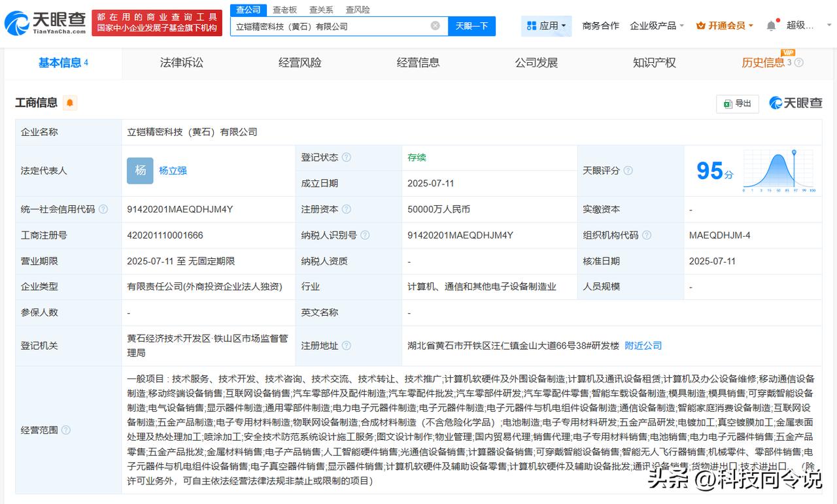Viewport: 837px width, 504px height.
Task: Select credit code 91420201MAEQDHJM4Y text
Action: point(180,210)
